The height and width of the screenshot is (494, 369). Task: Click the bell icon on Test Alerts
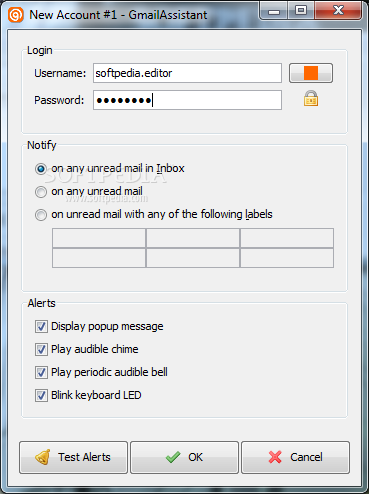[43, 457]
